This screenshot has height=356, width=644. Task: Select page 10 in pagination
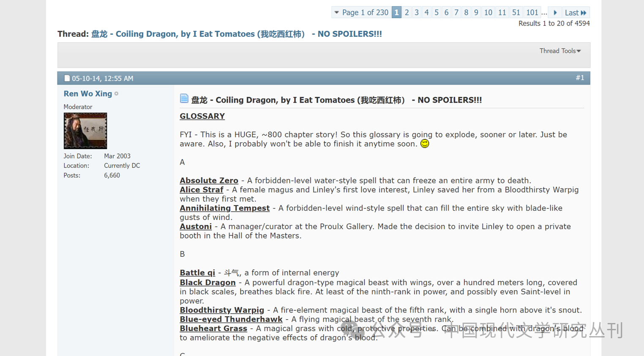coord(488,13)
